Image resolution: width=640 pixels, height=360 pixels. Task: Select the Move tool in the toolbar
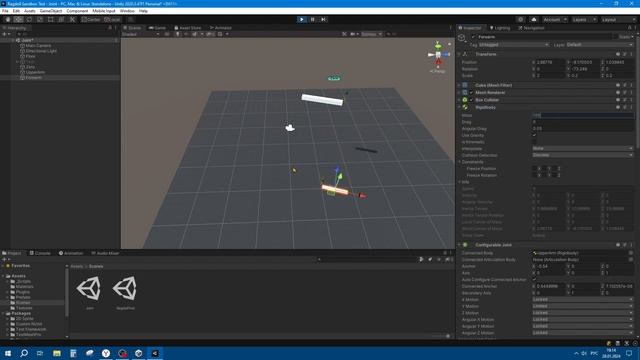(18, 19)
